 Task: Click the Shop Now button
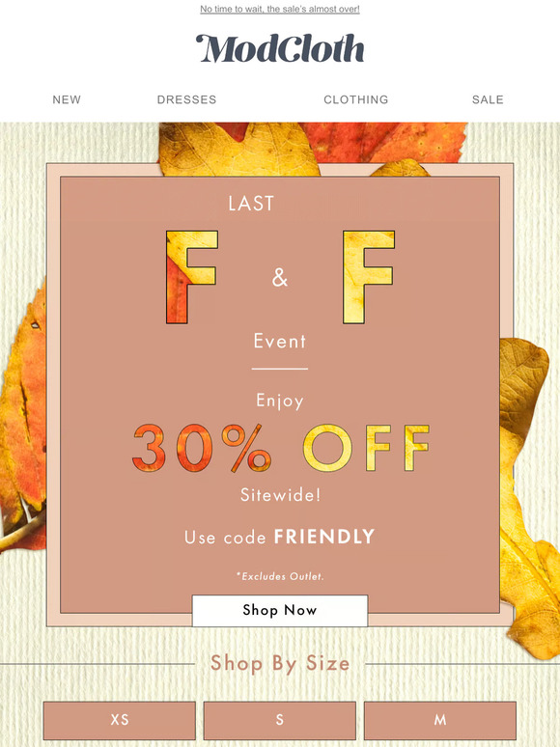tap(280, 610)
